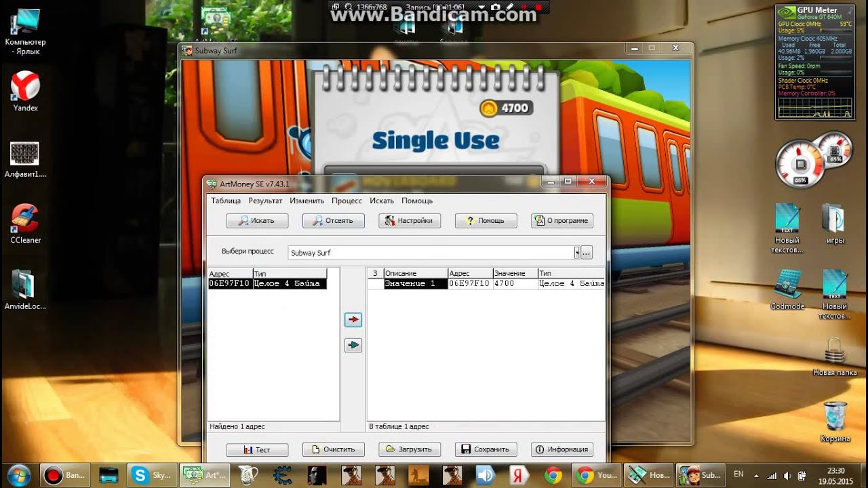The width and height of the screenshot is (868, 488).
Task: Open the Изменить menu
Action: (307, 201)
